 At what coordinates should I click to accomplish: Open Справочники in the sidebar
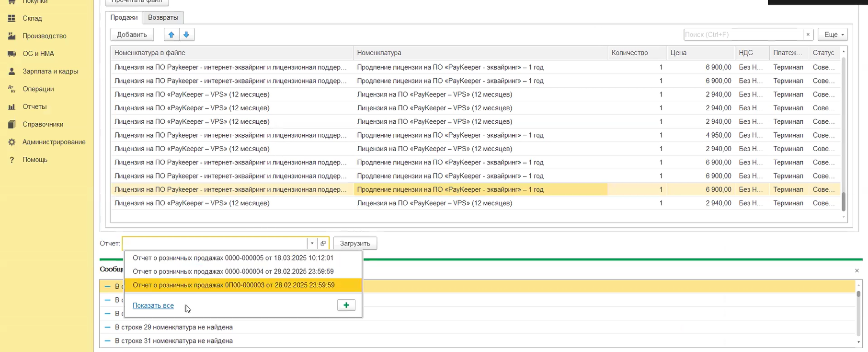pos(43,124)
